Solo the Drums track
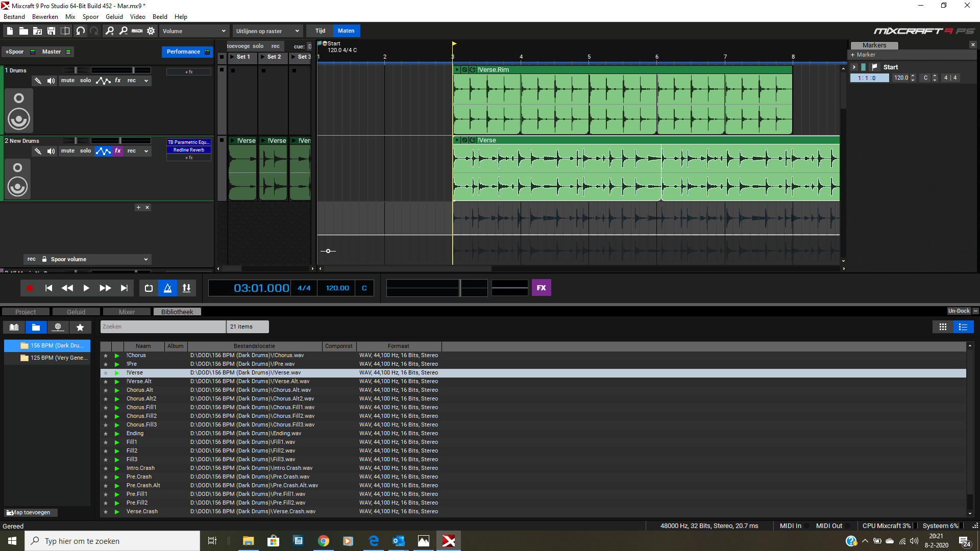Viewport: 980px width, 551px height. [85, 81]
